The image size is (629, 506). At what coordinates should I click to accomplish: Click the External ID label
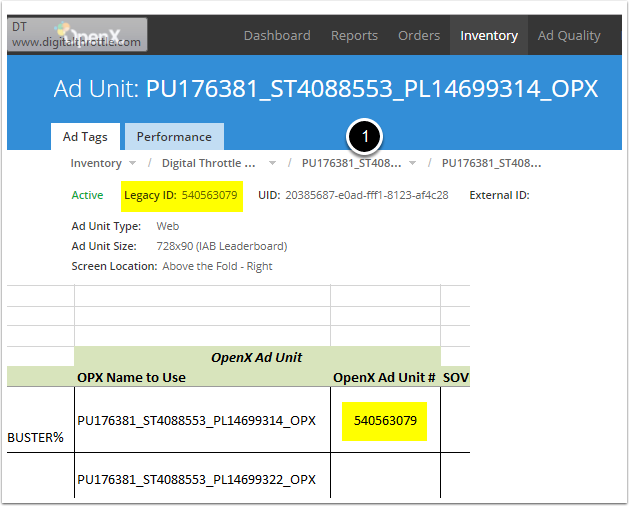click(x=499, y=195)
